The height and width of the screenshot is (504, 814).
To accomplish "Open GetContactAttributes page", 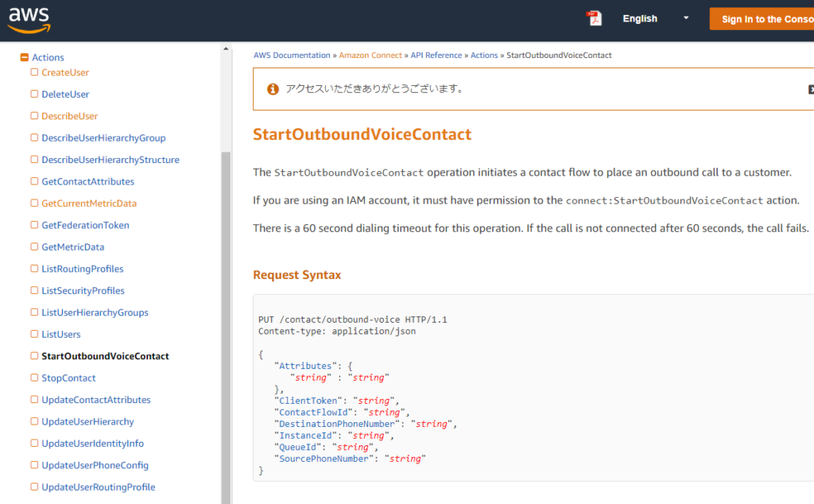I will (x=87, y=181).
